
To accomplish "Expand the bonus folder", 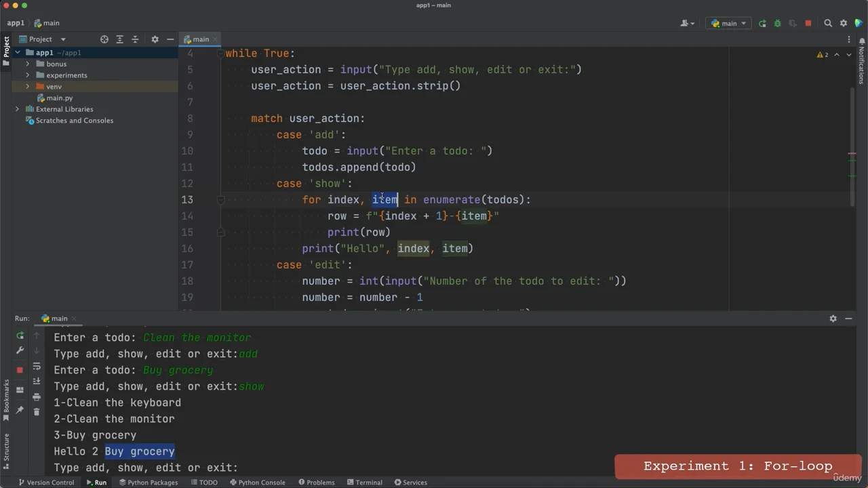I will pos(28,64).
